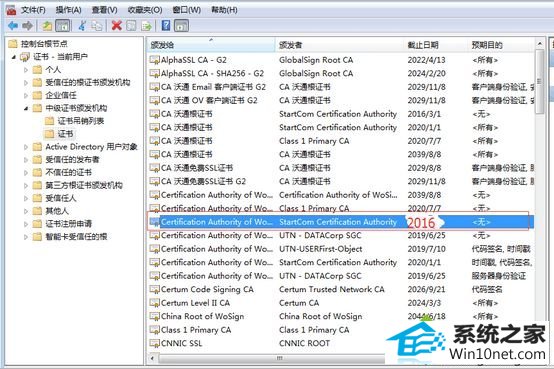Sort by the 颁发者 column header
This screenshot has width=554, height=369.
point(290,45)
